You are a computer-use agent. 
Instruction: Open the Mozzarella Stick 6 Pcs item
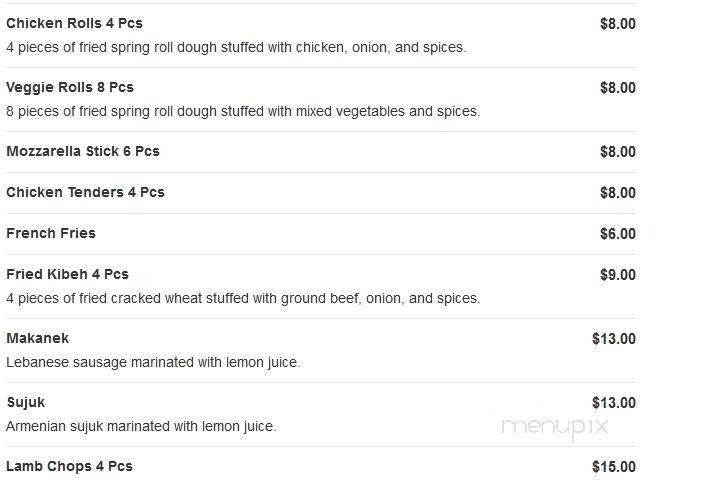coord(83,151)
